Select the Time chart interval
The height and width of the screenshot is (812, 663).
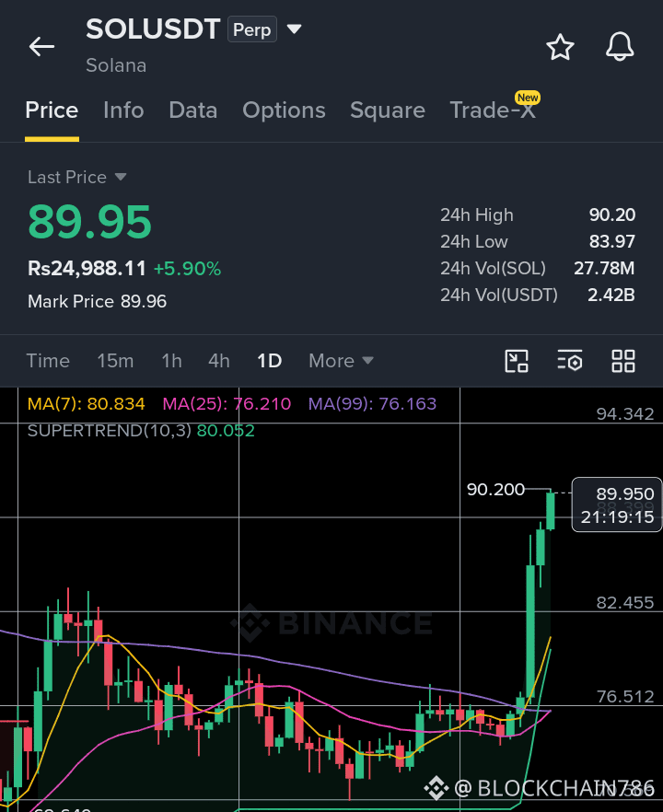pyautogui.click(x=48, y=361)
